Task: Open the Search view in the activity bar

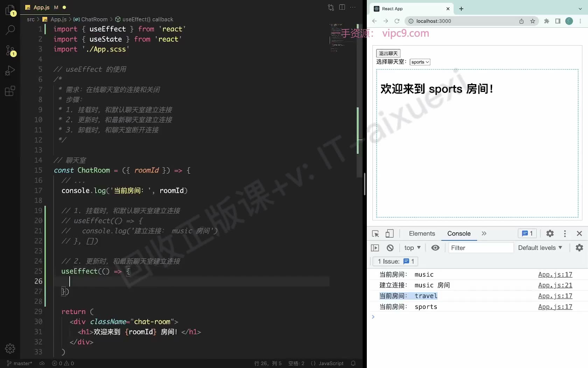Action: pos(10,30)
